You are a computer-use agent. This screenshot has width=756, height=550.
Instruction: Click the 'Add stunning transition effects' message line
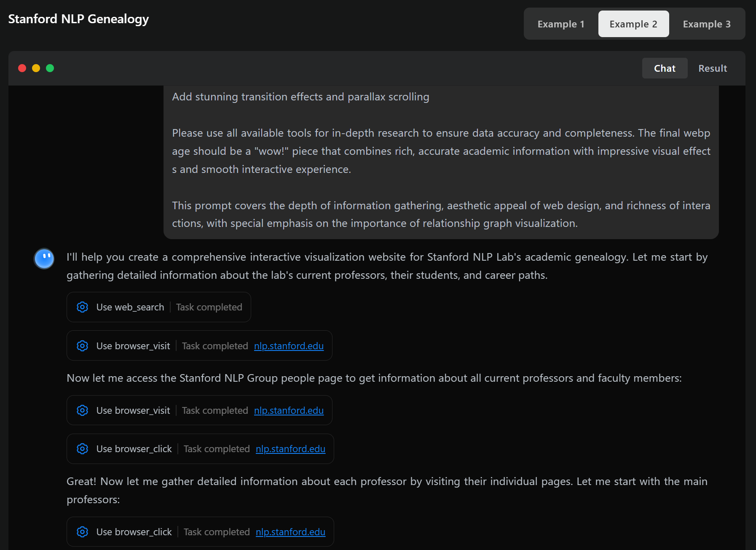(300, 97)
